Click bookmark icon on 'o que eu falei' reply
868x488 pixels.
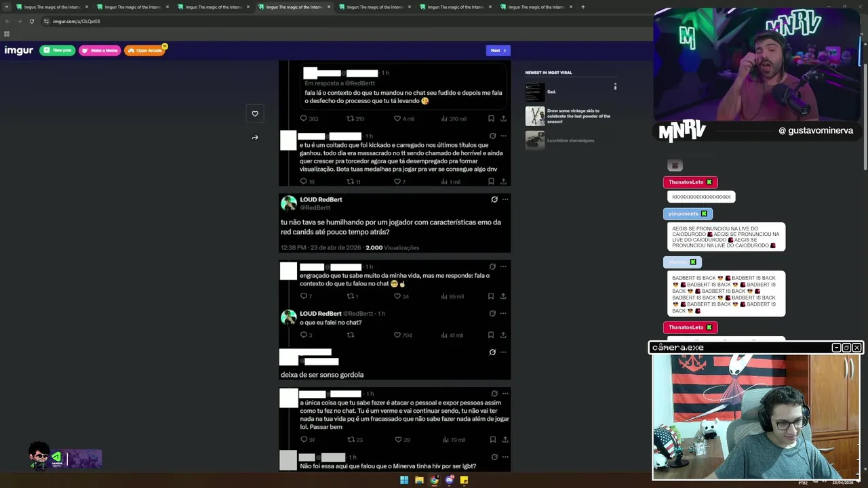491,335
